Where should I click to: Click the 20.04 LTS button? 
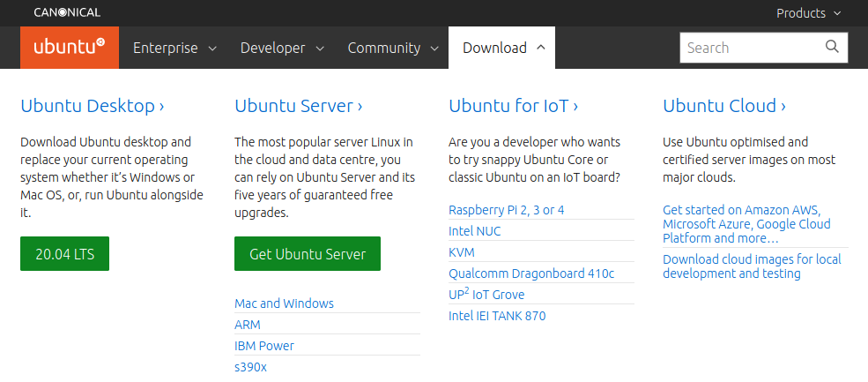(64, 254)
